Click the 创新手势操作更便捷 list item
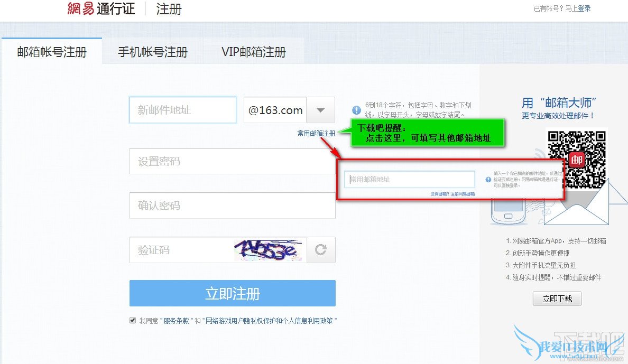Screen dimensions: 628x364 pos(538,253)
